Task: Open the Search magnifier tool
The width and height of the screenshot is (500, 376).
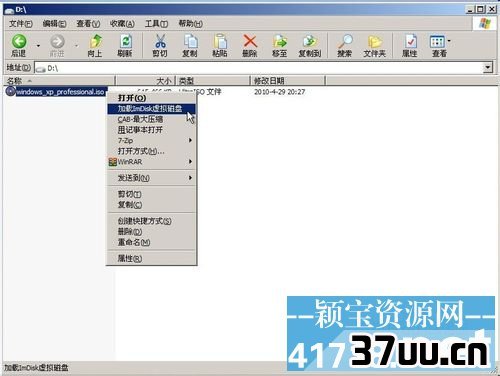Action: [345, 42]
